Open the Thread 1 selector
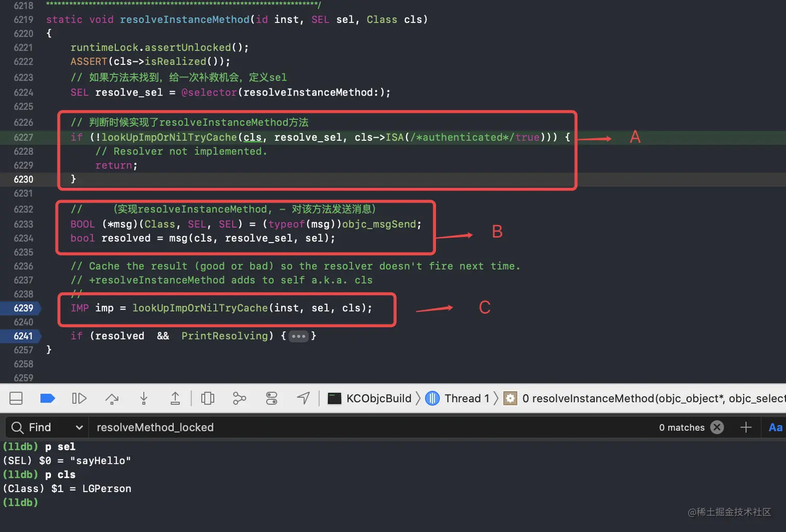Image resolution: width=786 pixels, height=532 pixels. point(457,398)
